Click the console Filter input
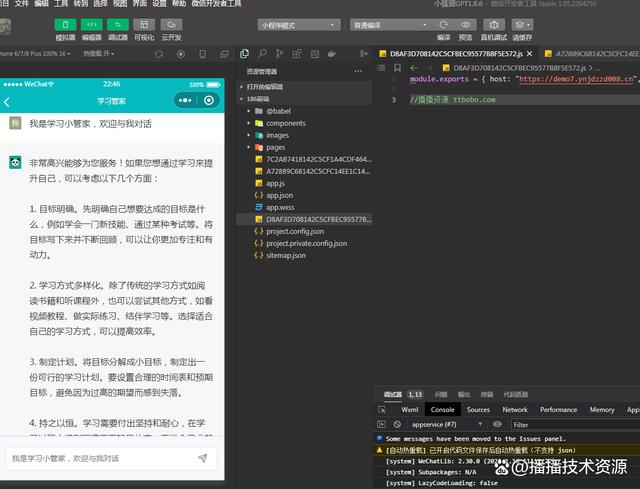 [x=576, y=425]
